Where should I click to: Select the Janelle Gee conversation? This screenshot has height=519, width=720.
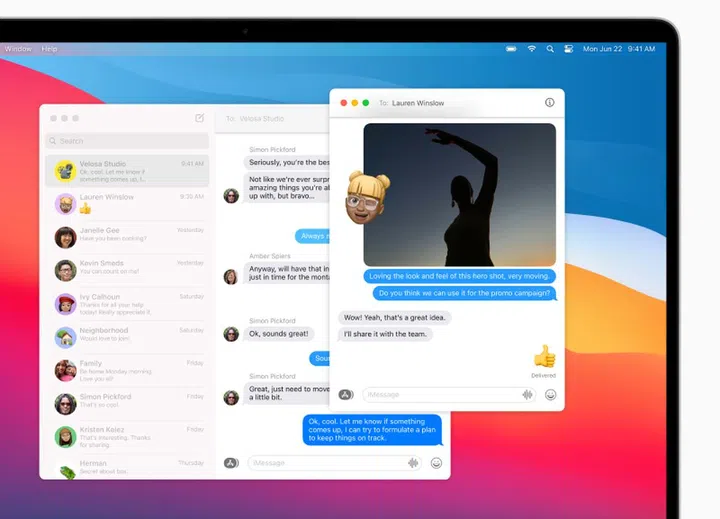[127, 237]
